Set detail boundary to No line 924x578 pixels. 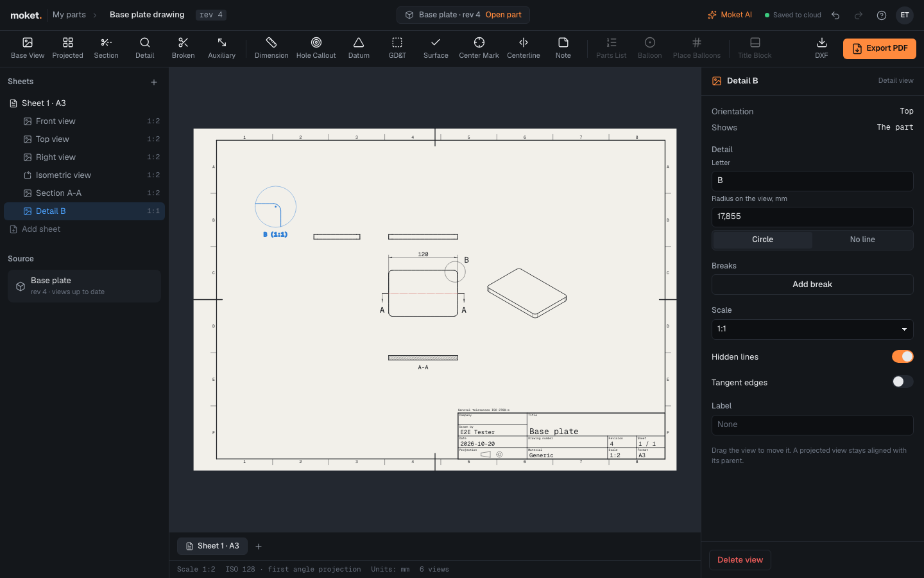pos(862,240)
